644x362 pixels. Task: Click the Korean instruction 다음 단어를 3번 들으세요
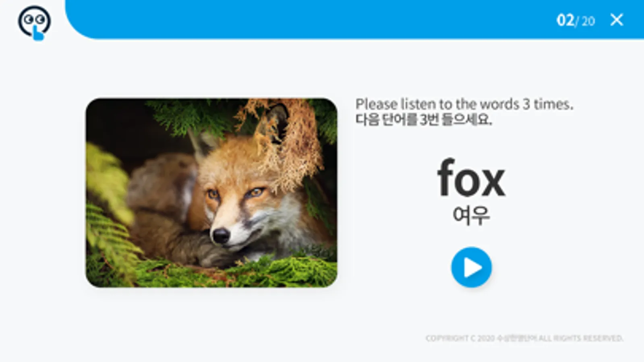(423, 119)
